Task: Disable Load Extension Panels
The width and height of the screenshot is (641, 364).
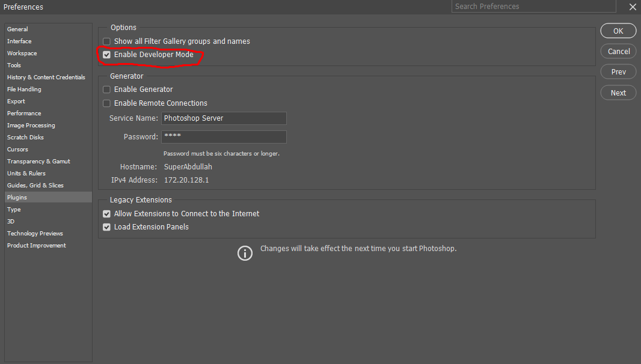Action: click(106, 227)
